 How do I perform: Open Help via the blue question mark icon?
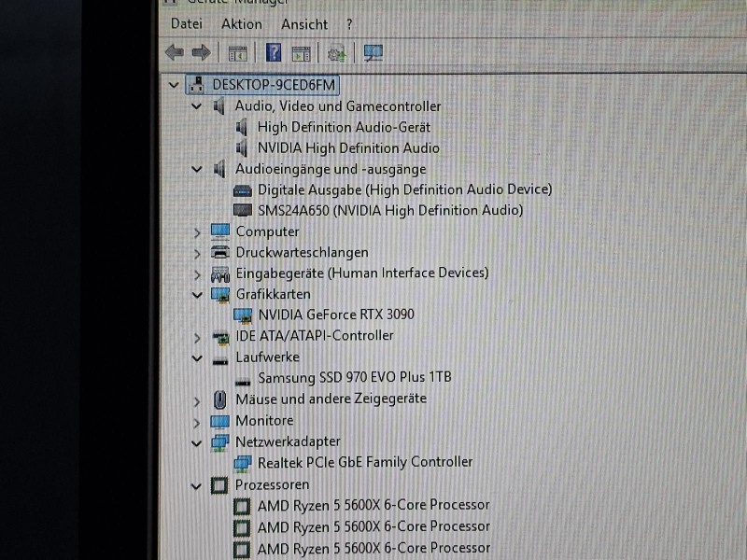click(x=274, y=53)
